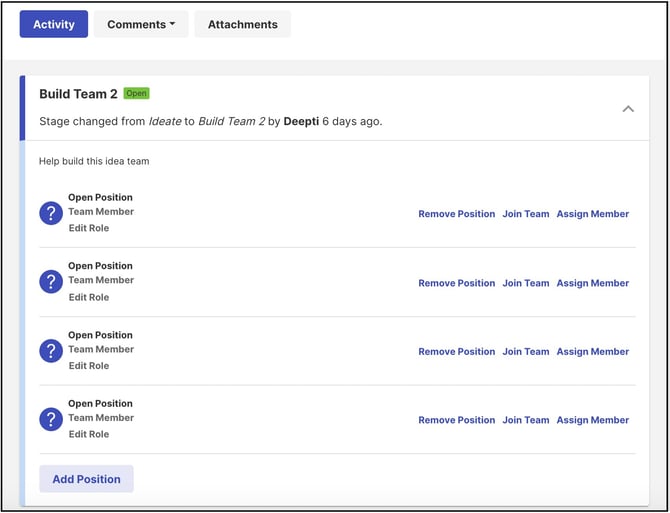Join Team in the first position row
This screenshot has width=670, height=513.
click(525, 214)
